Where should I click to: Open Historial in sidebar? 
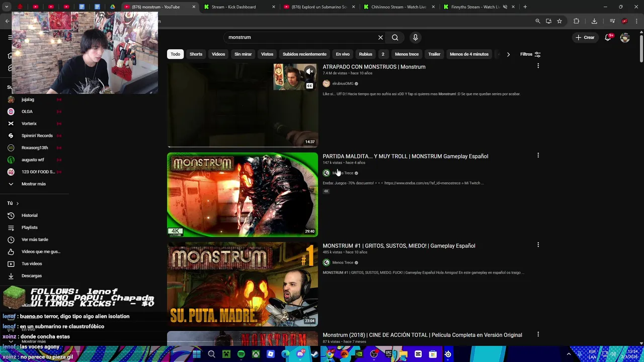(34, 215)
